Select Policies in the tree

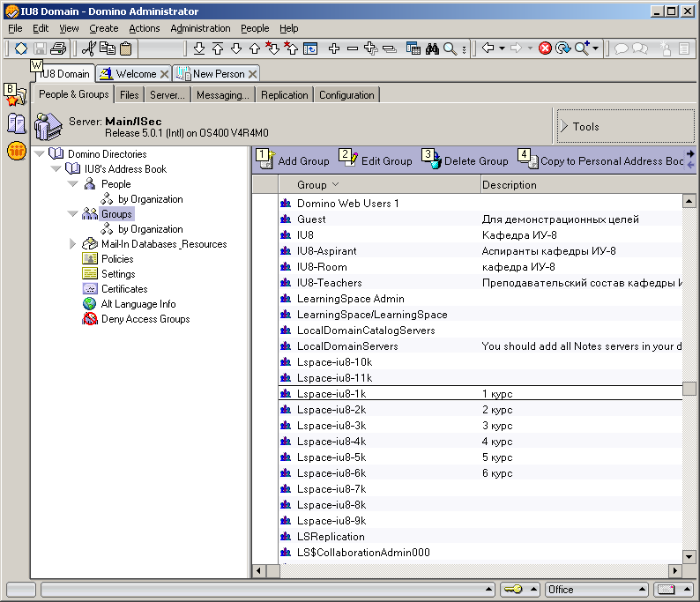[x=108, y=259]
